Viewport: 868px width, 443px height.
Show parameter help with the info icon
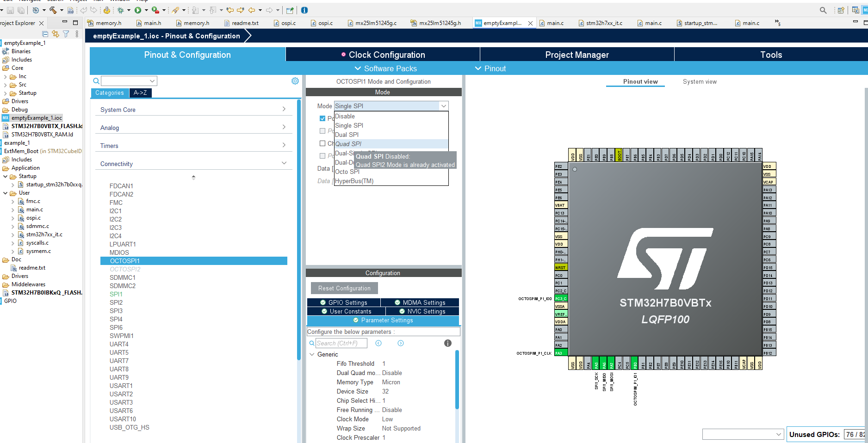click(447, 343)
